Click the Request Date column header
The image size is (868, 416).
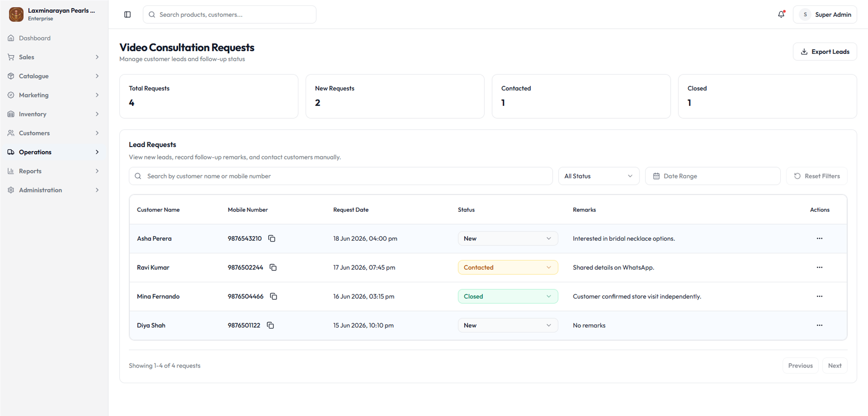point(351,210)
